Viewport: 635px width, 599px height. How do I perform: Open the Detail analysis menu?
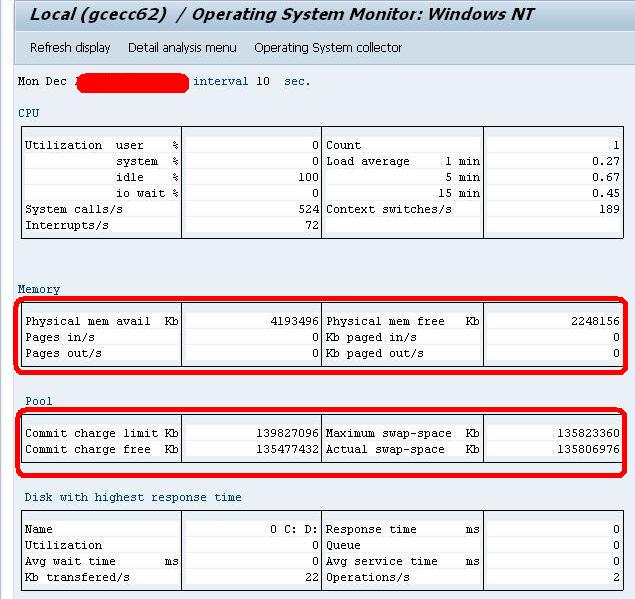point(182,47)
